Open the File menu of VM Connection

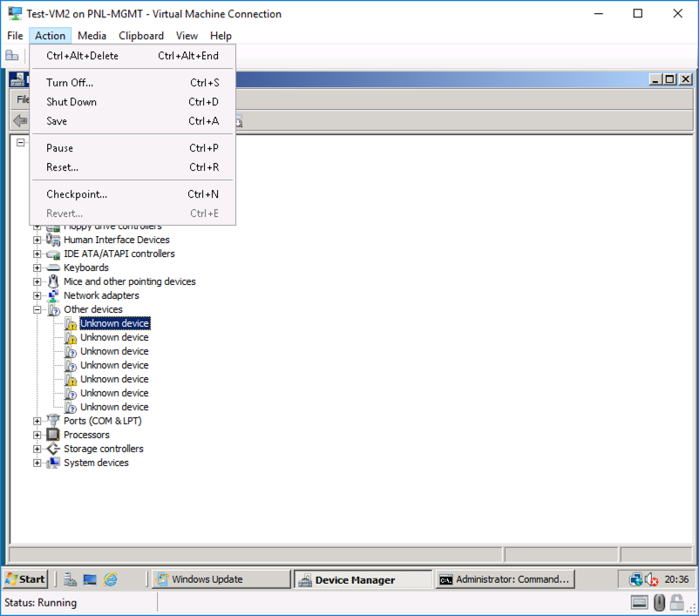pos(15,36)
